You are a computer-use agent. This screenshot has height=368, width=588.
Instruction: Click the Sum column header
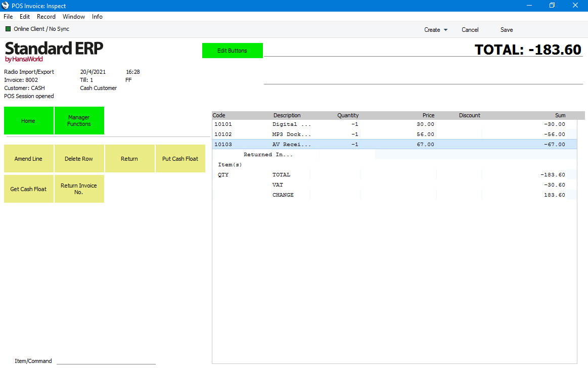point(560,115)
